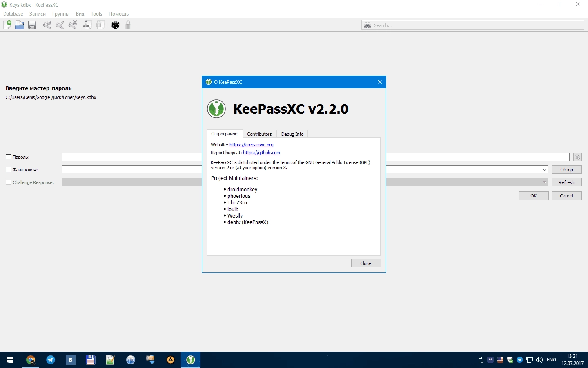The image size is (588, 368).
Task: Click the Lock databases padlock icon
Action: pyautogui.click(x=128, y=25)
